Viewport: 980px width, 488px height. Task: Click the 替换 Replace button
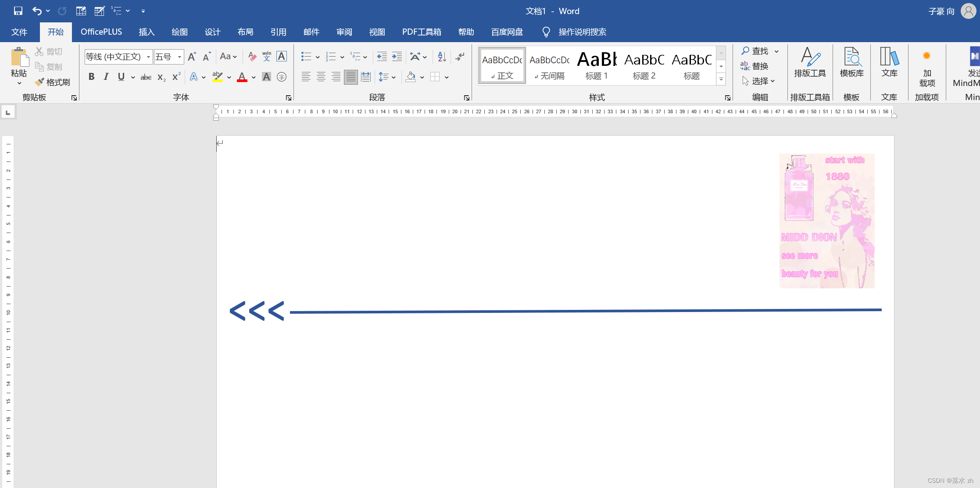pos(755,66)
